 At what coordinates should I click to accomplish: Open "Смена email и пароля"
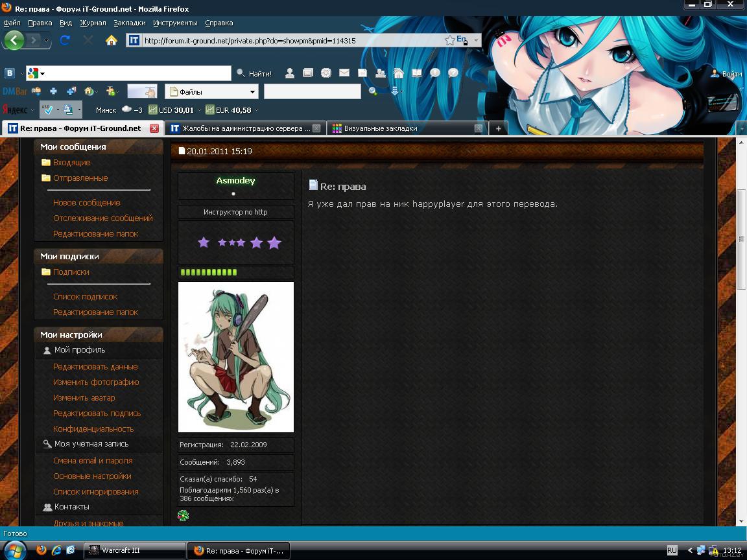pos(93,460)
